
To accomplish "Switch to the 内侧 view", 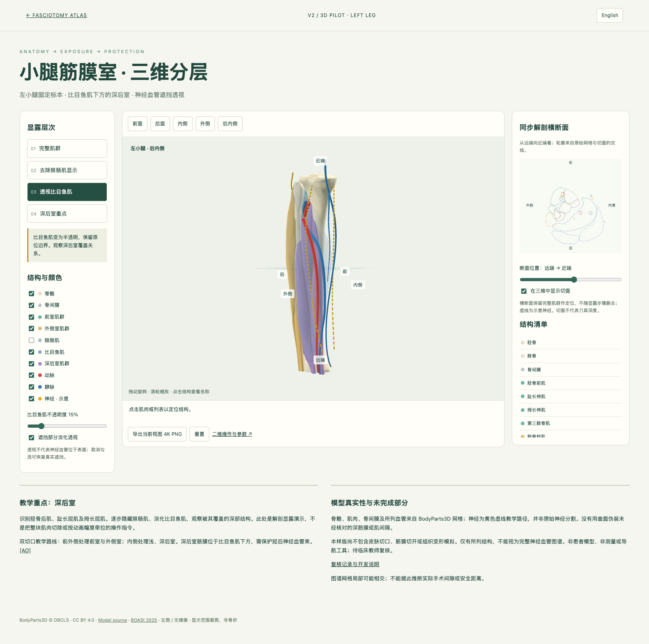I will (x=183, y=124).
